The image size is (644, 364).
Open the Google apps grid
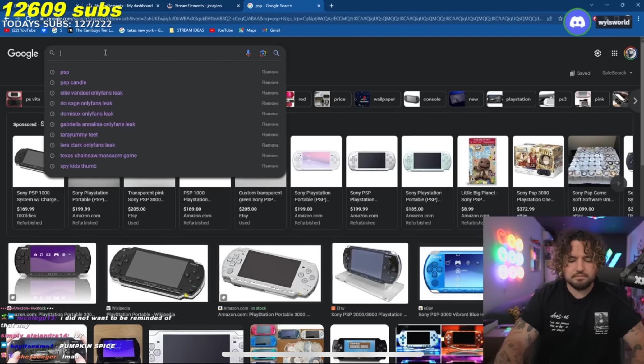[x=614, y=54]
